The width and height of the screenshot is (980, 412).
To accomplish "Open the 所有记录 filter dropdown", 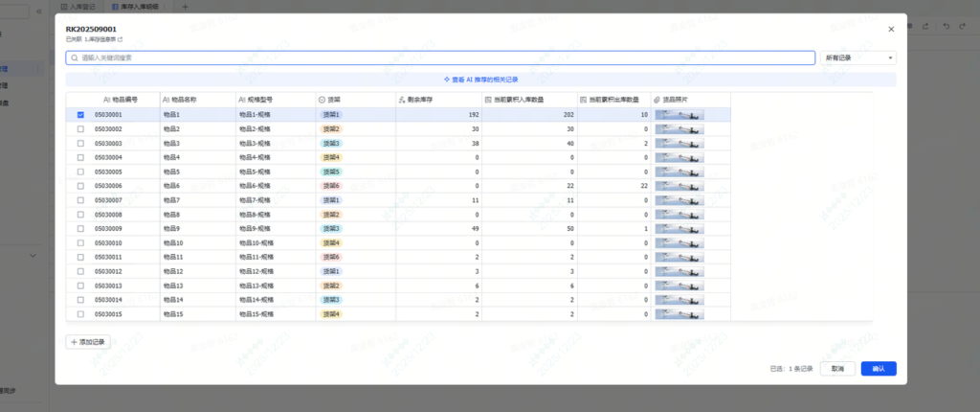I will [858, 57].
